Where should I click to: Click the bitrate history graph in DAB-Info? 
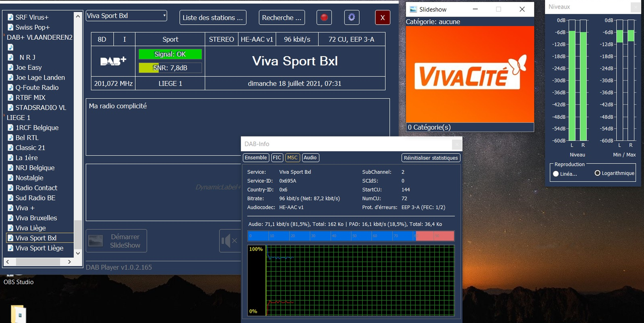[x=351, y=281]
